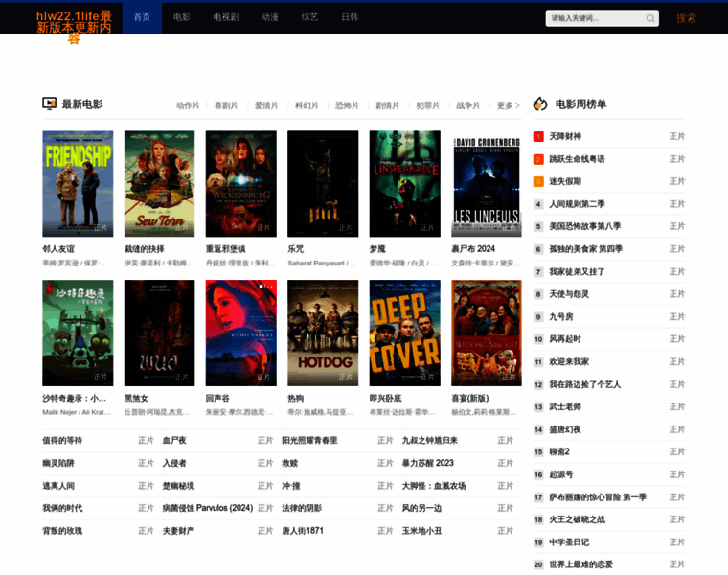The height and width of the screenshot is (575, 728).
Task: Filter by 爱情片 genre
Action: (x=266, y=106)
